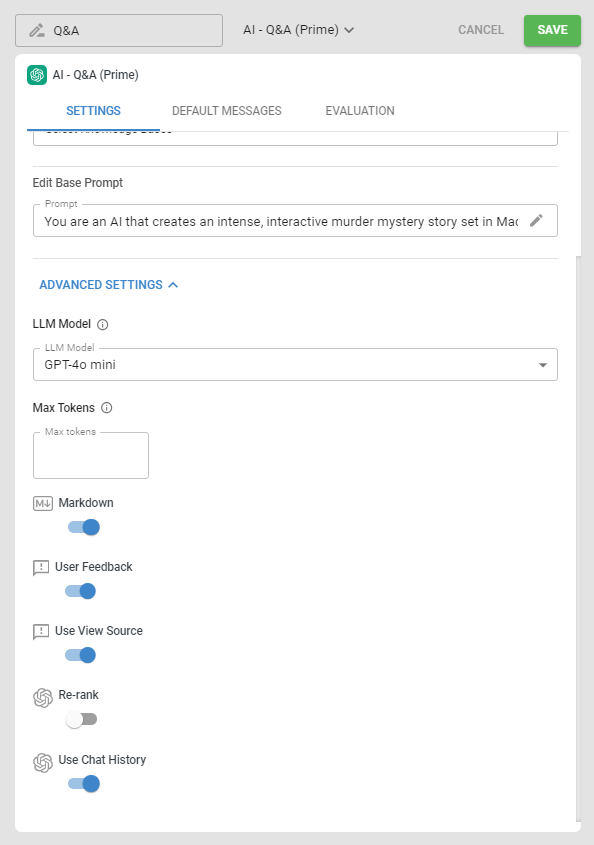Enable the Re-rank toggle
This screenshot has width=594, height=845.
(81, 719)
